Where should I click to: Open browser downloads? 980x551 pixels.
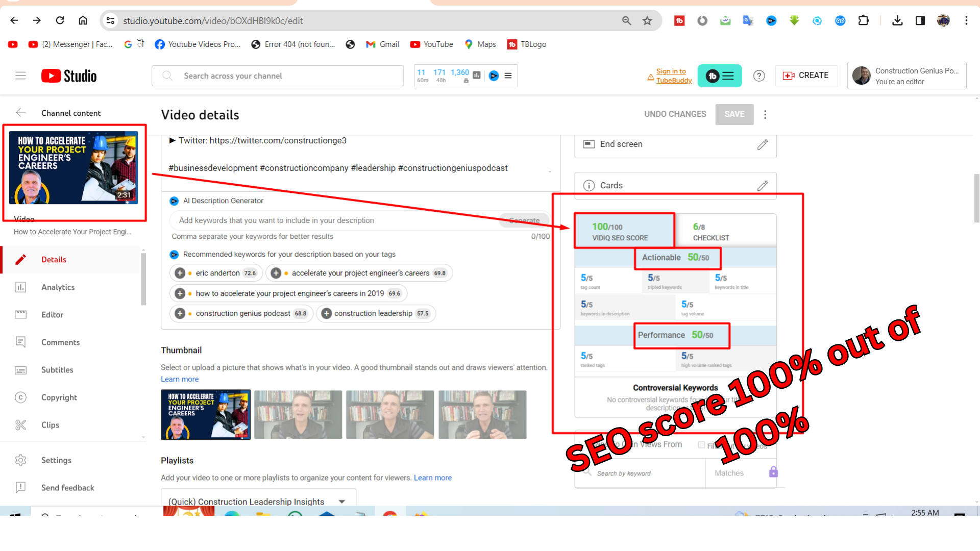point(897,20)
